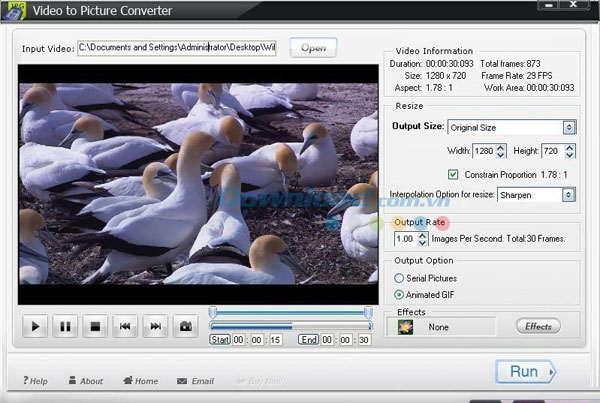Click the Home link in bottom bar

(x=140, y=381)
